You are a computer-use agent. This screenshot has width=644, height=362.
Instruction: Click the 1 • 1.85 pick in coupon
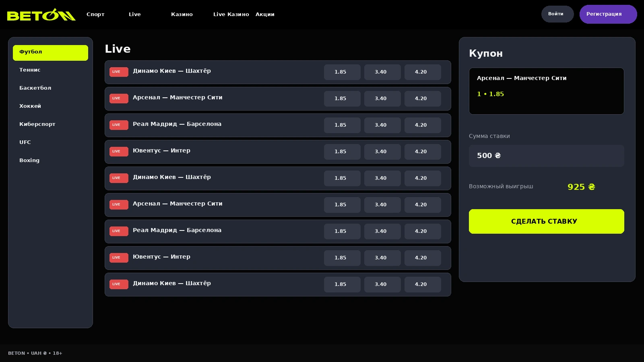[490, 94]
